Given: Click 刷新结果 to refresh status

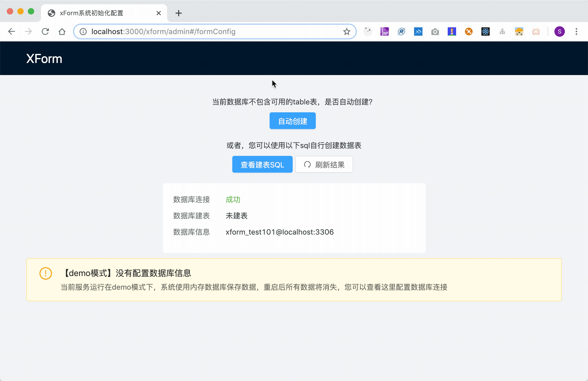Looking at the screenshot, I should coord(324,164).
